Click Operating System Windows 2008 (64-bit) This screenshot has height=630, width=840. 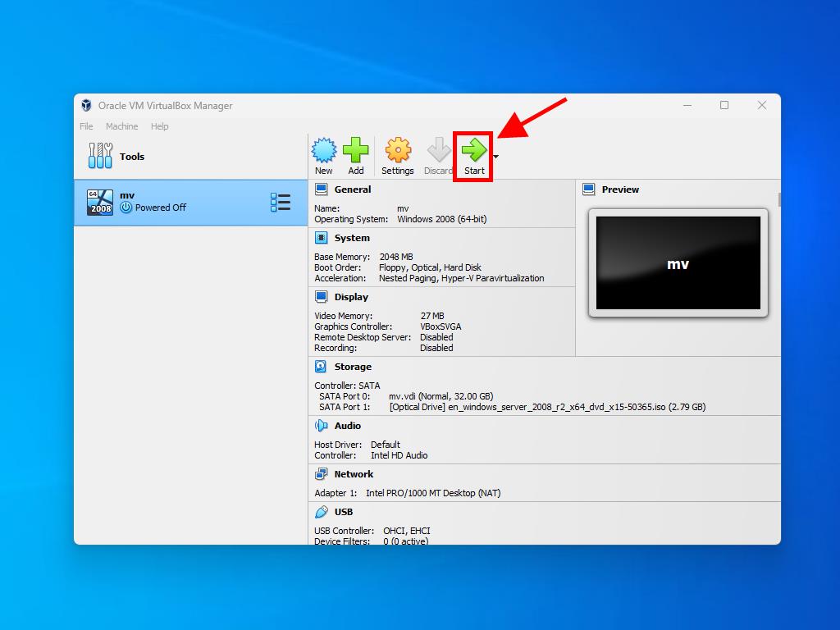(x=442, y=219)
